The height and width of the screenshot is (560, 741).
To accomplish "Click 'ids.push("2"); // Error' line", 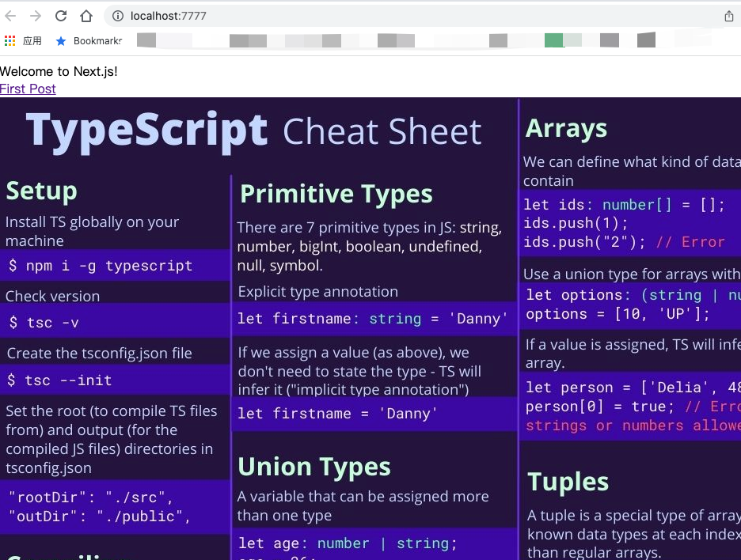I will (x=624, y=242).
